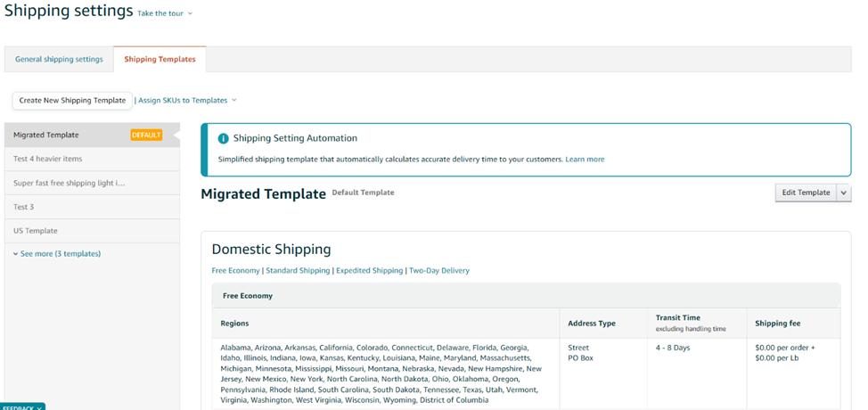Screen dimensions: 868x410
Task: Open Super fast free shipping light template
Action: 70,183
